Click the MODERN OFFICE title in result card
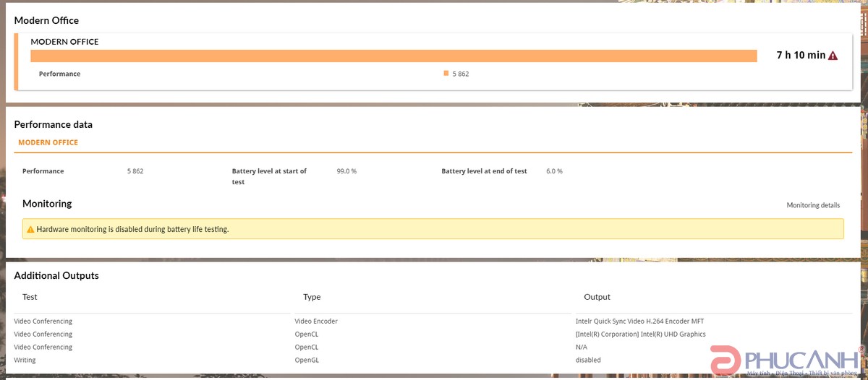This screenshot has width=868, height=380. point(64,42)
